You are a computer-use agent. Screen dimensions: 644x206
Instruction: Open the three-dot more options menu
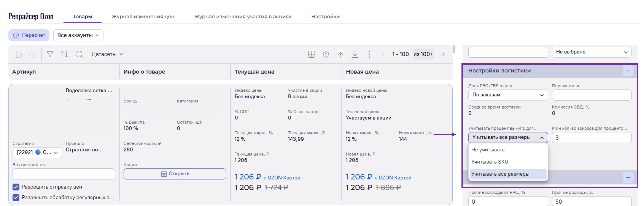[x=369, y=54]
